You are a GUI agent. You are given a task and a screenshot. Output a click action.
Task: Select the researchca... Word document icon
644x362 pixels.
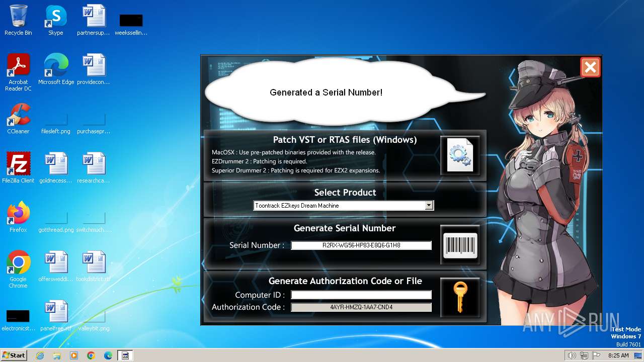pyautogui.click(x=94, y=168)
